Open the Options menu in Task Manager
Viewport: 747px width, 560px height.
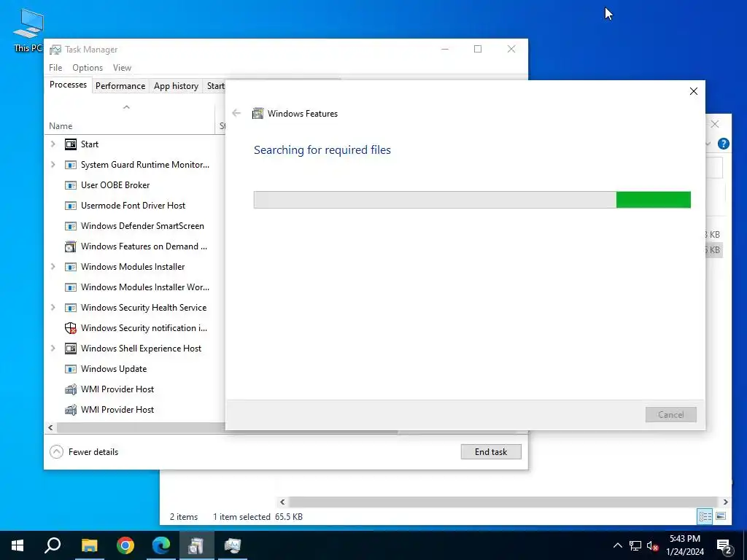click(88, 68)
